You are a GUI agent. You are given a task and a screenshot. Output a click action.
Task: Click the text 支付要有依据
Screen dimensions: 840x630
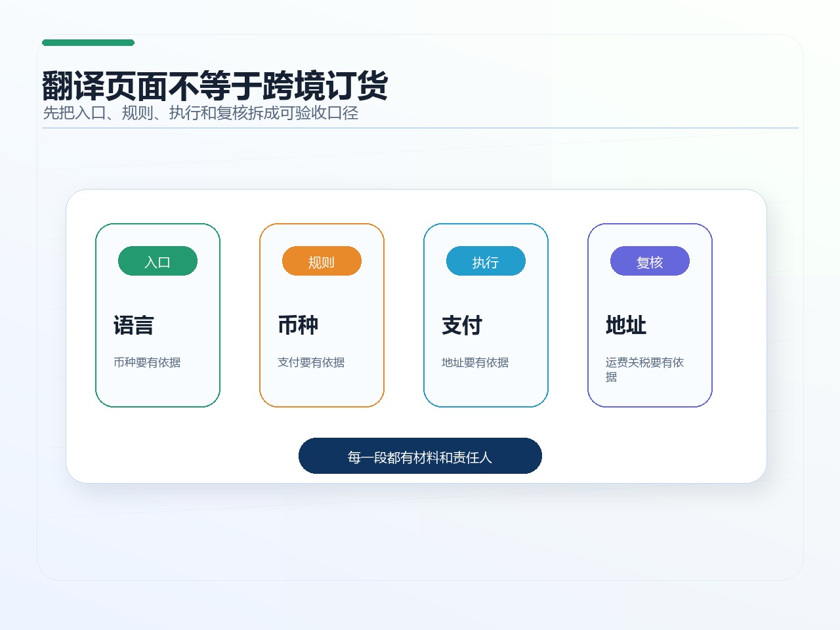[311, 362]
